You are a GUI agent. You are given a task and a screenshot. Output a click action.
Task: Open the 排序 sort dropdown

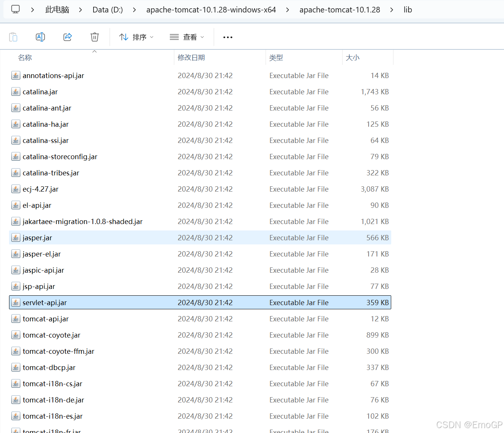pyautogui.click(x=136, y=37)
